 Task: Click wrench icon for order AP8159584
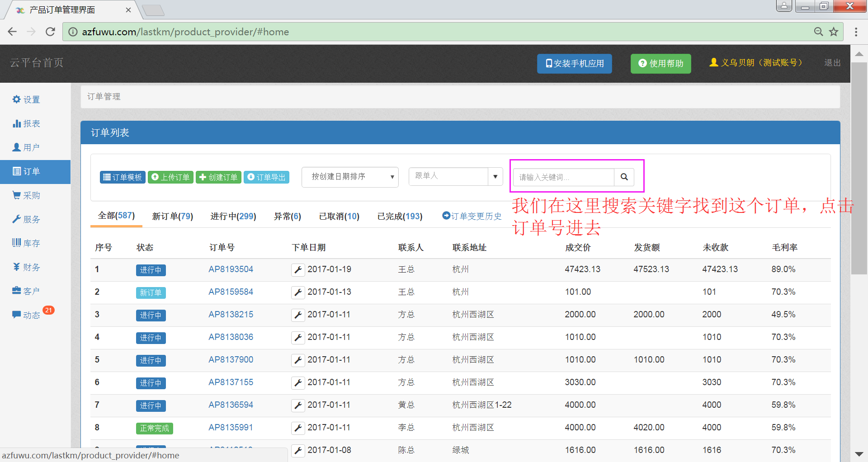[x=298, y=292]
